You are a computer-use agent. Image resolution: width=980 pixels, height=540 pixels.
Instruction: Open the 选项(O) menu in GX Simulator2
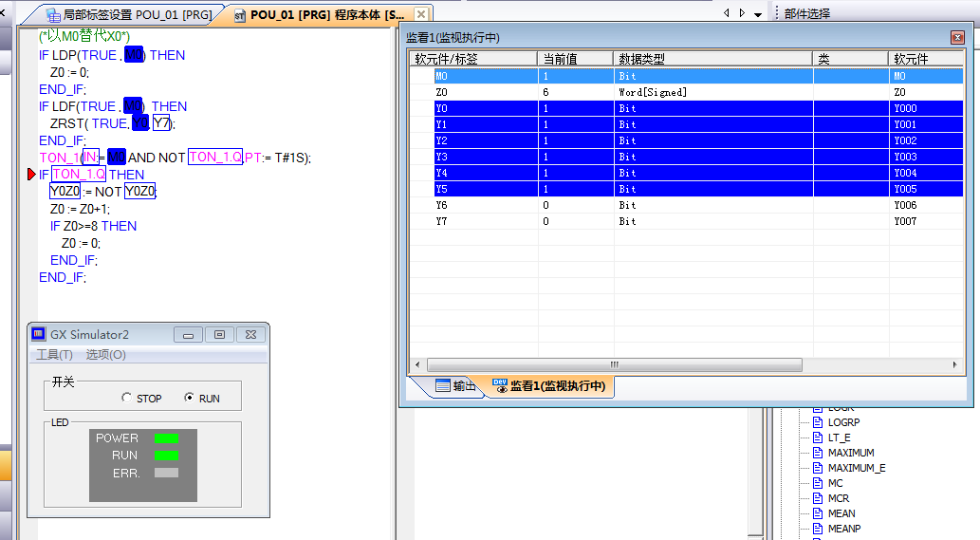(105, 355)
